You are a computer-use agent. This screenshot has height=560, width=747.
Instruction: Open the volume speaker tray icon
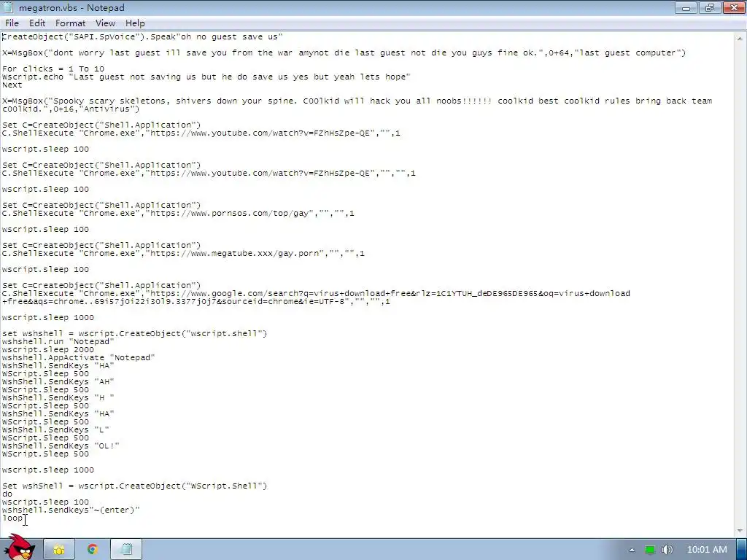[x=667, y=550]
